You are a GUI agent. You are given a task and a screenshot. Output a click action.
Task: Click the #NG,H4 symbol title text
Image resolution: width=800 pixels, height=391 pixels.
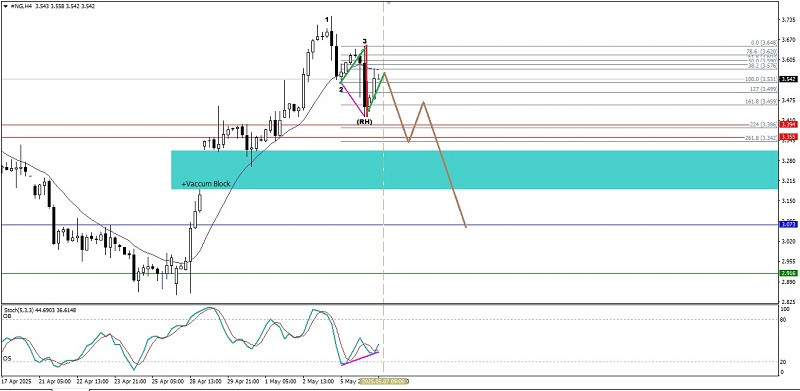coord(21,6)
